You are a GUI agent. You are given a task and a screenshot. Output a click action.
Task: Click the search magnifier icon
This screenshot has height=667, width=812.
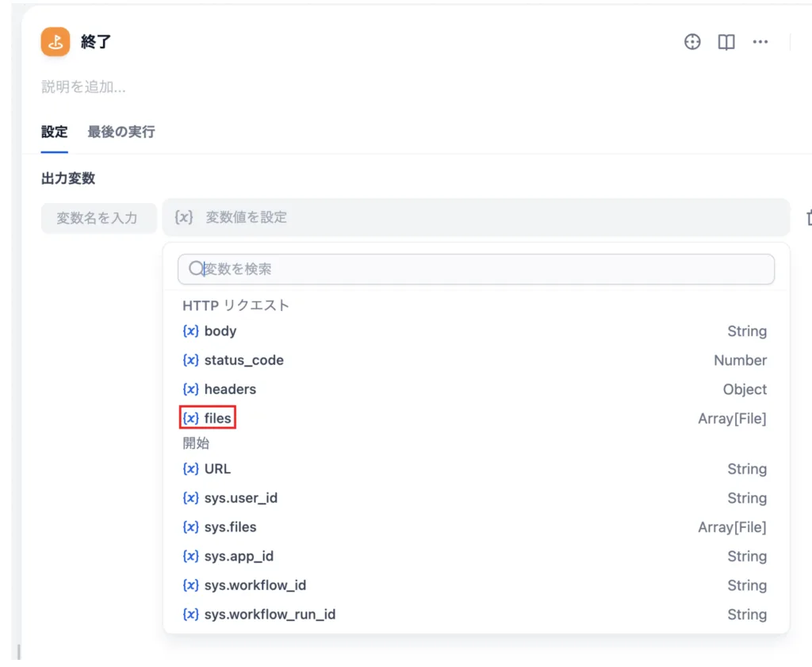click(x=195, y=269)
